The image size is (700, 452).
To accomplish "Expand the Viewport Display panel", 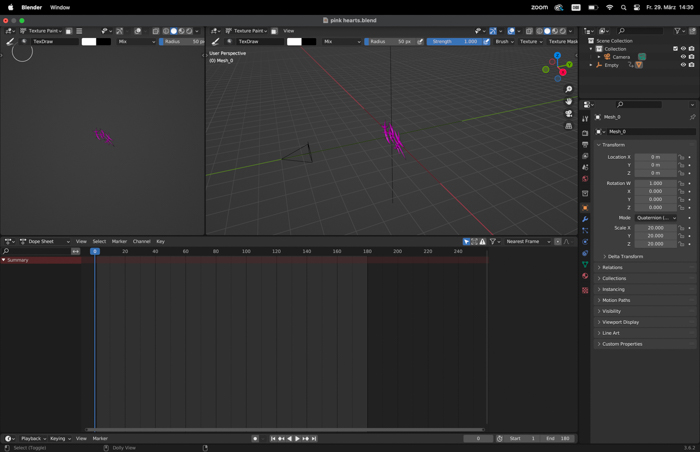I will coord(620,322).
